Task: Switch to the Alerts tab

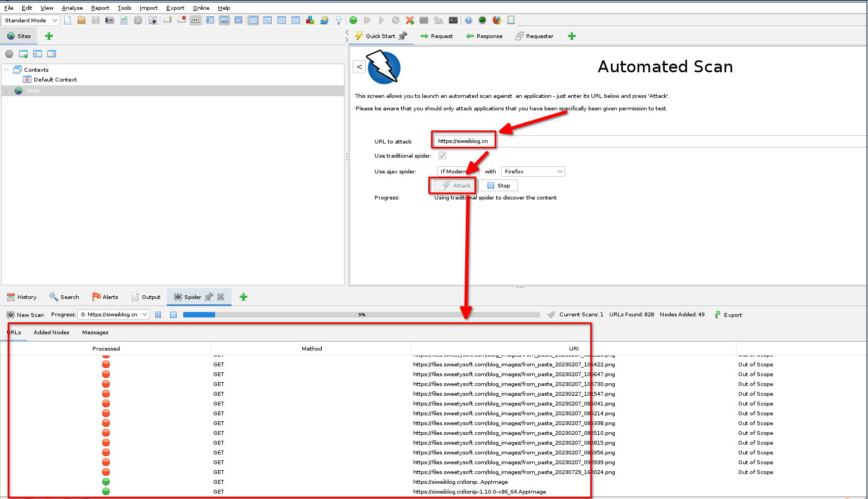Action: pos(105,297)
